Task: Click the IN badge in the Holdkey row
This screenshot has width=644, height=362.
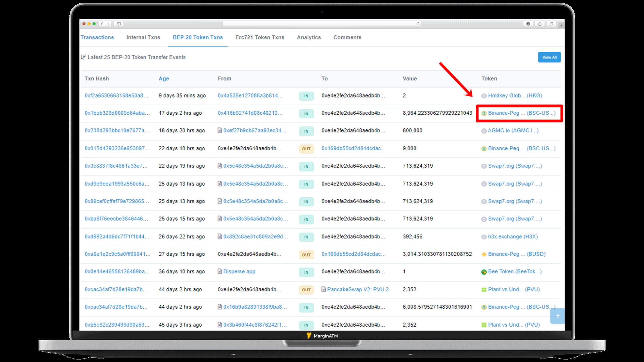Action: coord(306,96)
